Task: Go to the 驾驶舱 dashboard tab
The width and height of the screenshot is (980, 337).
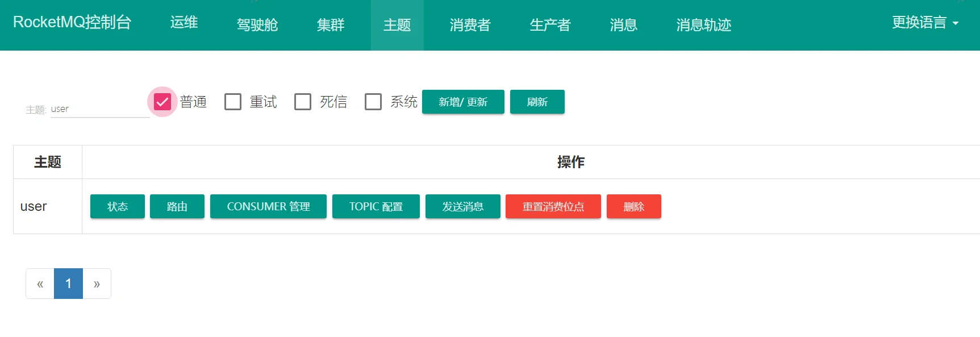Action: click(257, 25)
